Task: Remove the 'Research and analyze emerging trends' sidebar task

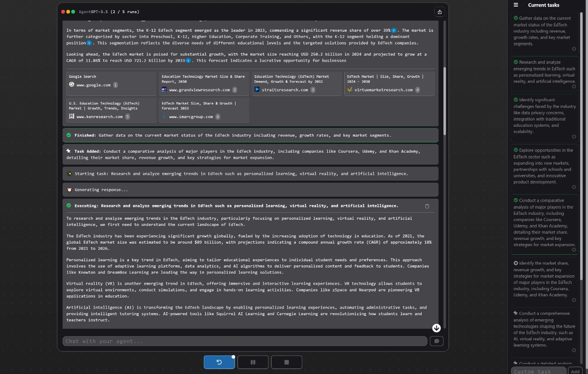Action: (x=574, y=86)
